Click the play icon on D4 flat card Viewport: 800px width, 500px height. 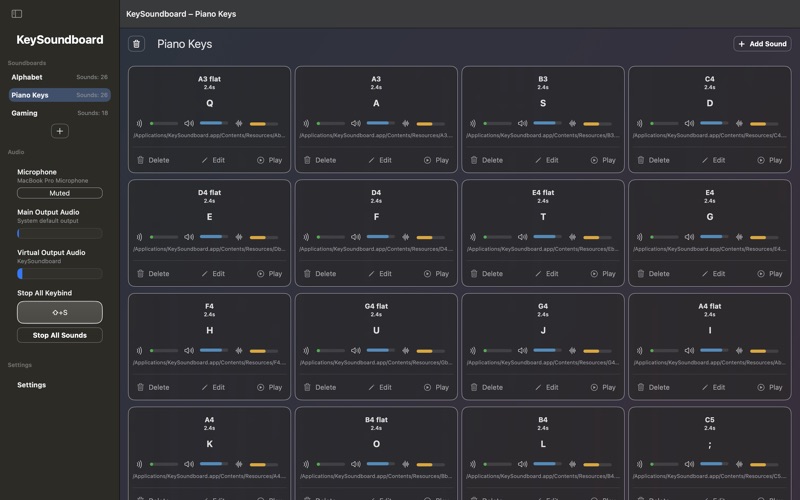(x=261, y=274)
